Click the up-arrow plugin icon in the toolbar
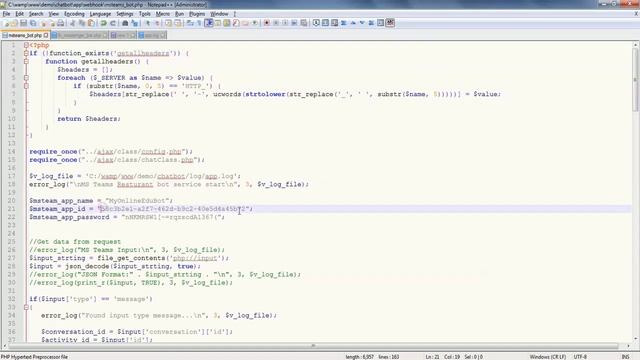The width and height of the screenshot is (640, 360). 353,23
